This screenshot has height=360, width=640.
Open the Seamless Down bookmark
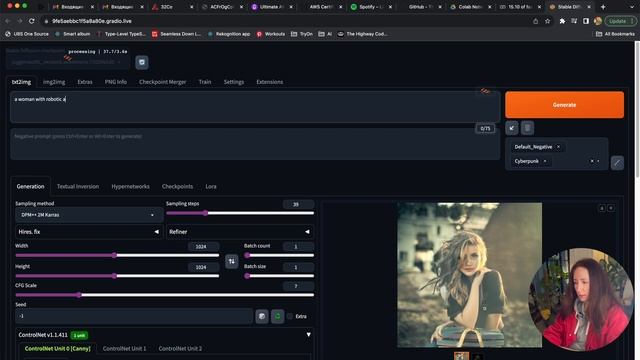tap(176, 34)
